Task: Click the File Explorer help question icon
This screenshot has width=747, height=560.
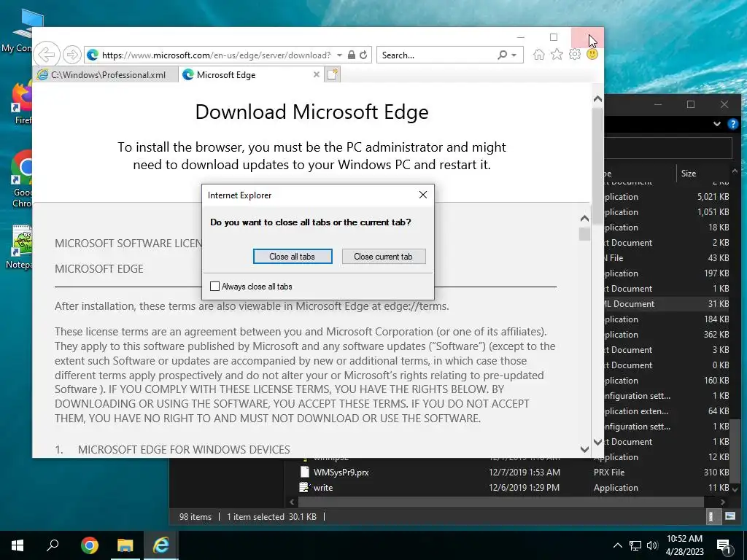Action: click(732, 124)
